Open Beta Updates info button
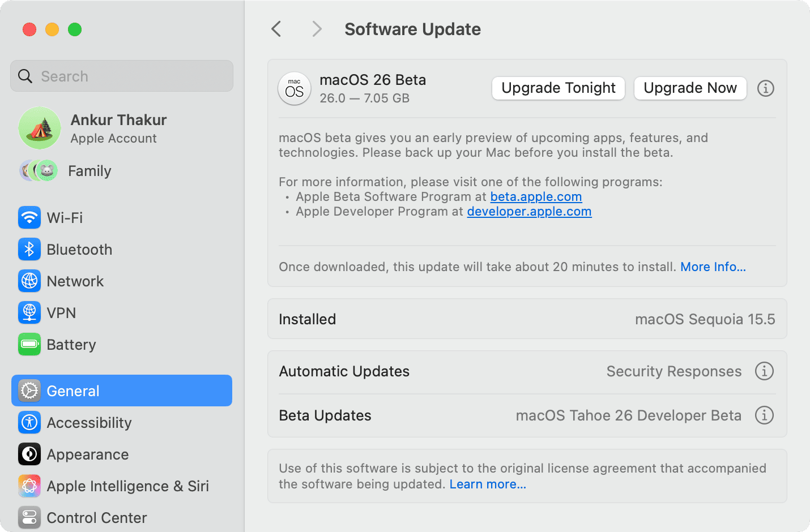Viewport: 810px width, 532px height. tap(764, 415)
